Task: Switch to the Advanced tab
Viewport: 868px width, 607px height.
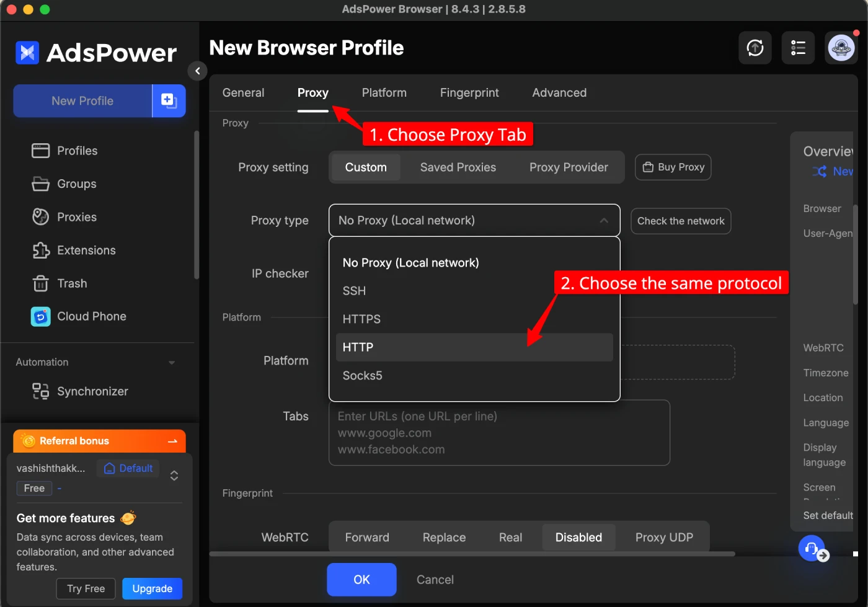Action: coord(559,92)
